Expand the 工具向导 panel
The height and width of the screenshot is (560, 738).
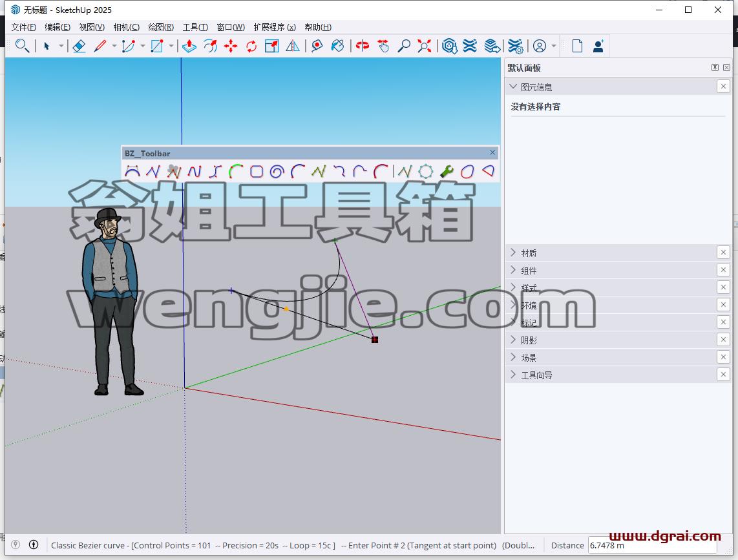click(x=513, y=375)
